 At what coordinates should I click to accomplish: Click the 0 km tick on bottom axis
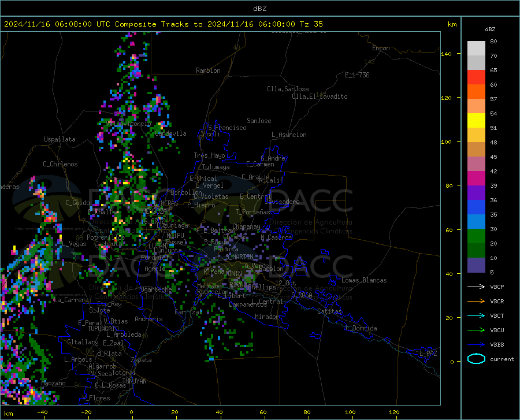(x=132, y=412)
